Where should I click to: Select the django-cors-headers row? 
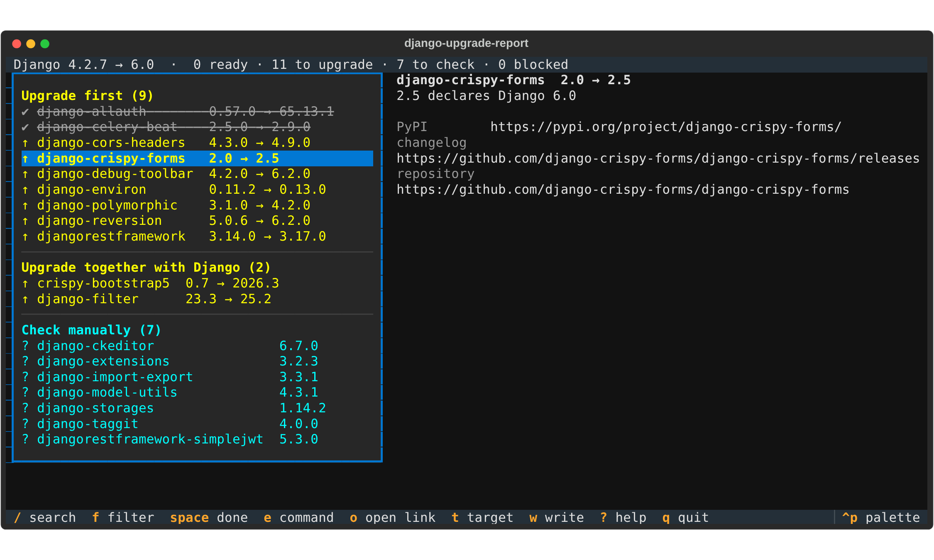[x=197, y=143]
